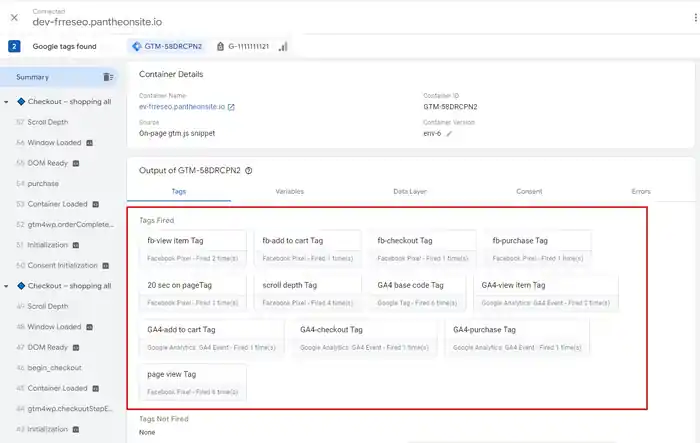Switch to the Errors tab
Viewport: 700px width, 443px height.
[x=641, y=191]
